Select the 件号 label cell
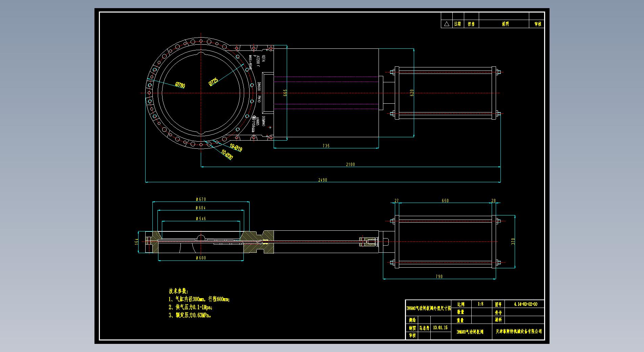Viewport: 644px width, 352px height. pos(498,312)
